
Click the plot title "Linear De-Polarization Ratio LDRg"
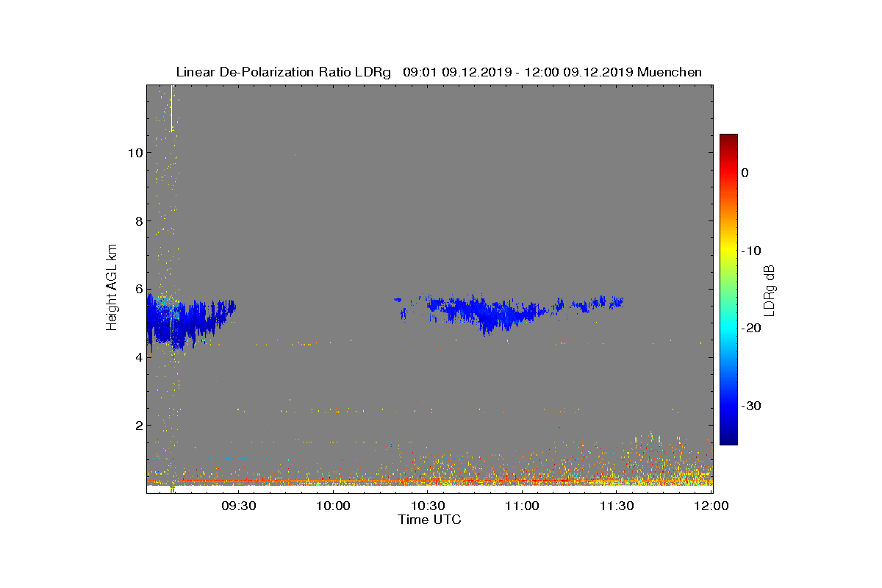coord(284,72)
